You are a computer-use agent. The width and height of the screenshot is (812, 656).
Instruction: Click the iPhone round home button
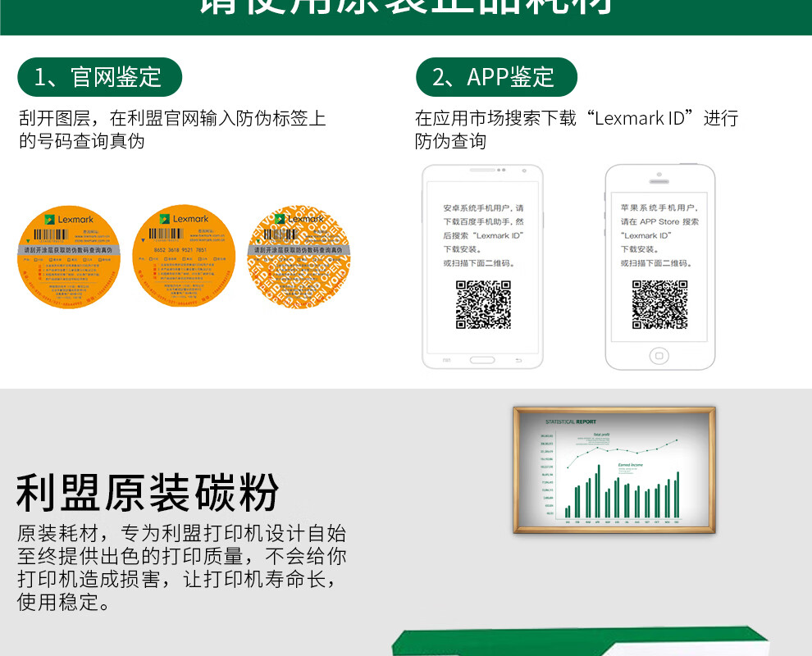(659, 356)
